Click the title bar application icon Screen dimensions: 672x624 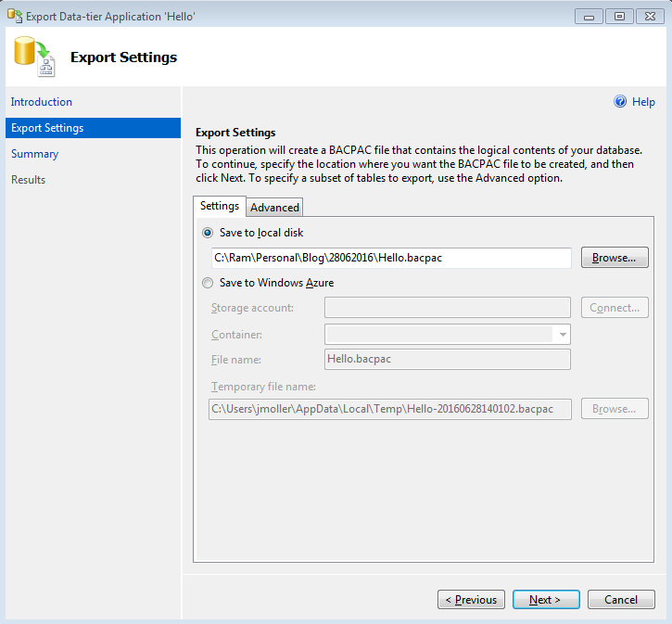(x=14, y=15)
